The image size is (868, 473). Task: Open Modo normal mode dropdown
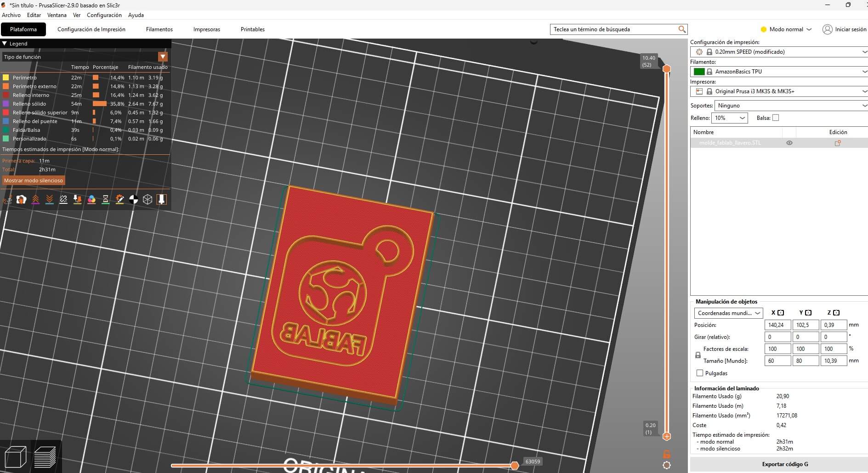click(x=786, y=29)
